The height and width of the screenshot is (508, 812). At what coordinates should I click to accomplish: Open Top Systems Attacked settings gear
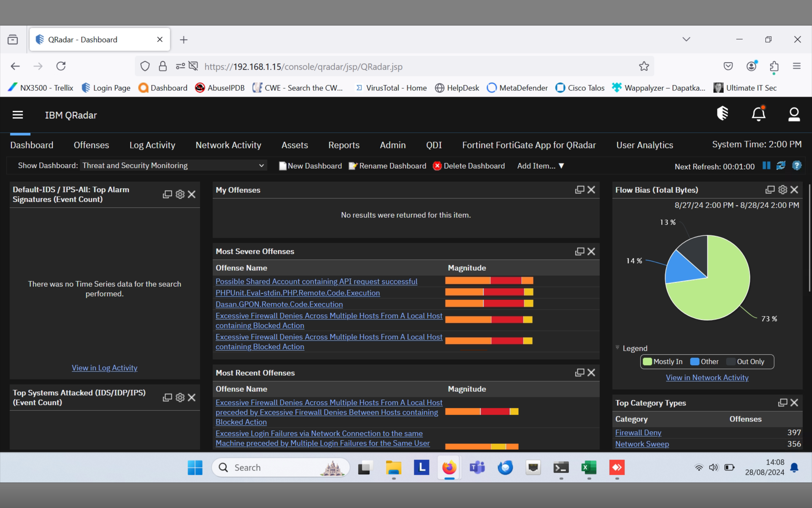tap(180, 397)
